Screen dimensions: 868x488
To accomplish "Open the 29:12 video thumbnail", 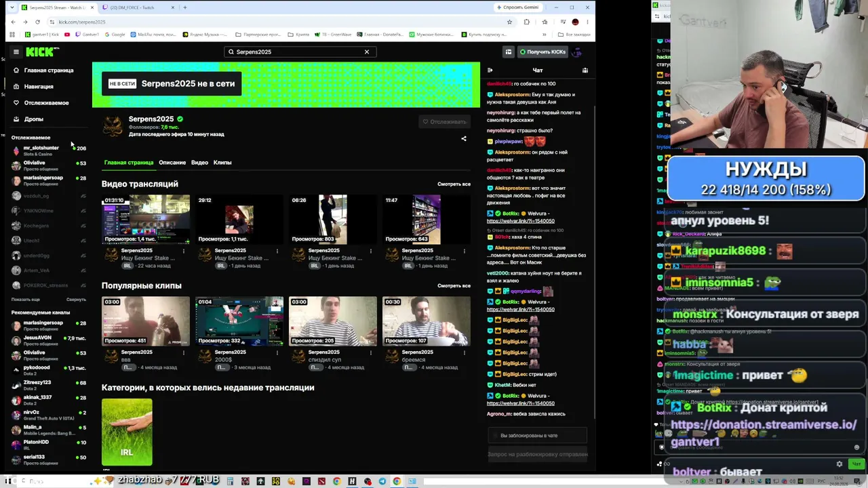I will point(239,220).
